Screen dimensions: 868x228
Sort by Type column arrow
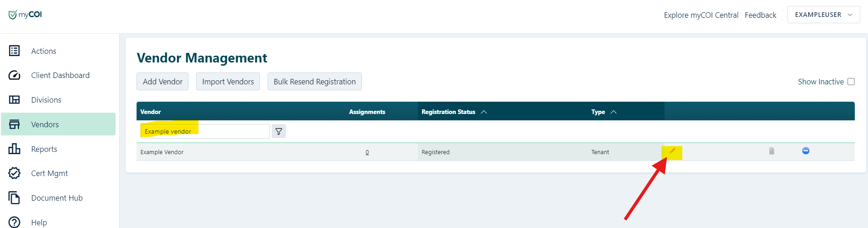coord(614,112)
